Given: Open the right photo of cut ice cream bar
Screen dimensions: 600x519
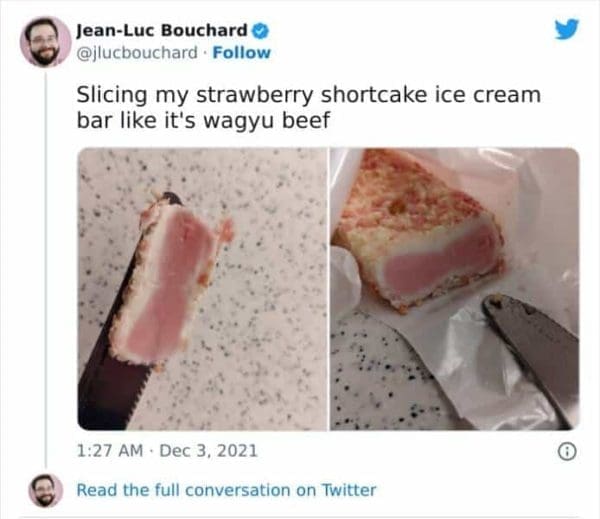Looking at the screenshot, I should (x=455, y=289).
